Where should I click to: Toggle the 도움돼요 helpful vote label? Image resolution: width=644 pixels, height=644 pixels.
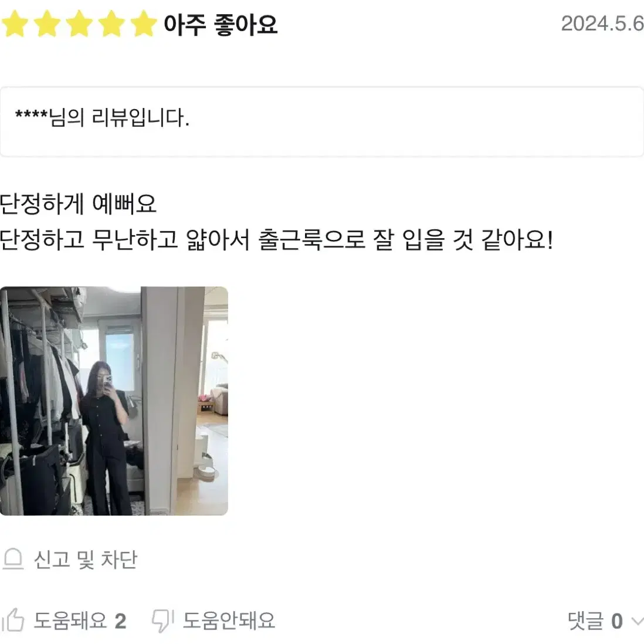point(70,621)
